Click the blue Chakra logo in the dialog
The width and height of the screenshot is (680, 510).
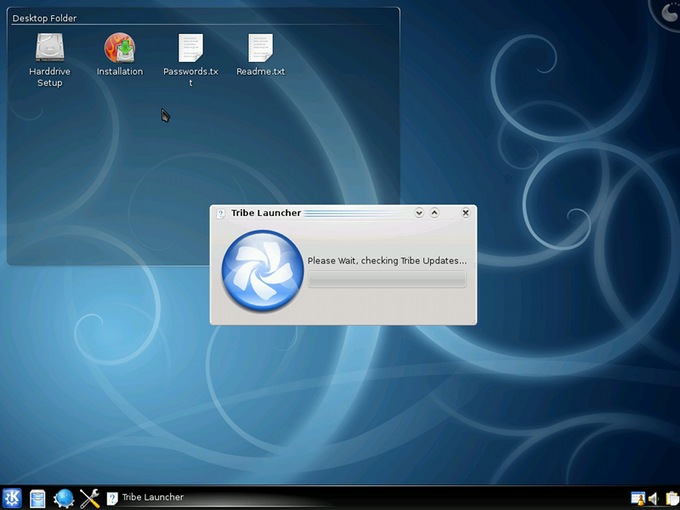261,271
